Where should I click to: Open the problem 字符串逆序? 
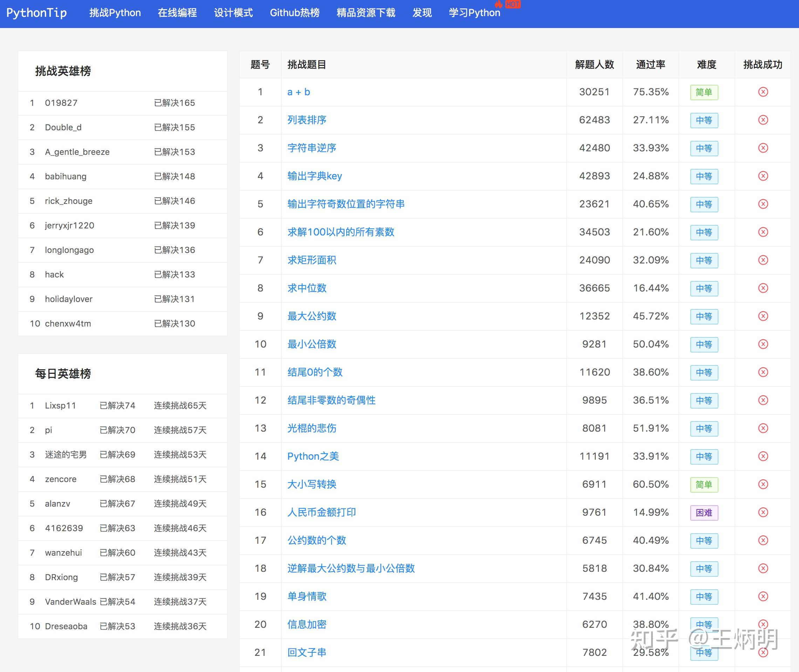pyautogui.click(x=312, y=148)
